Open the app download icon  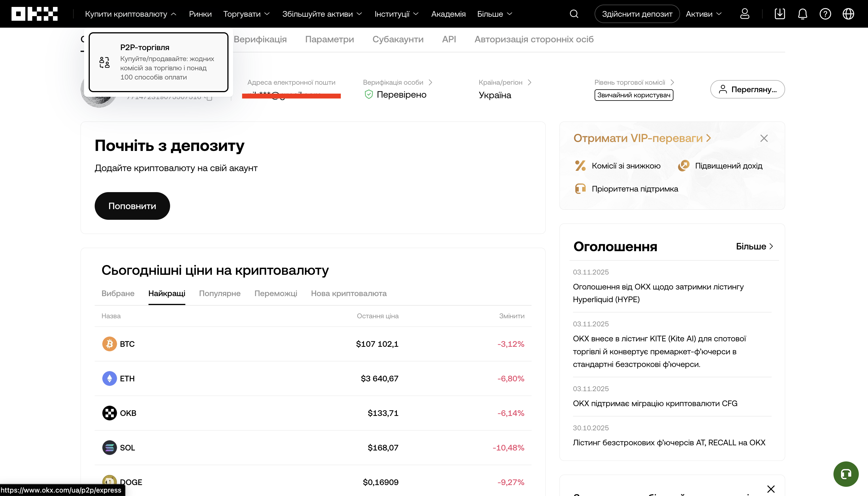coord(779,14)
